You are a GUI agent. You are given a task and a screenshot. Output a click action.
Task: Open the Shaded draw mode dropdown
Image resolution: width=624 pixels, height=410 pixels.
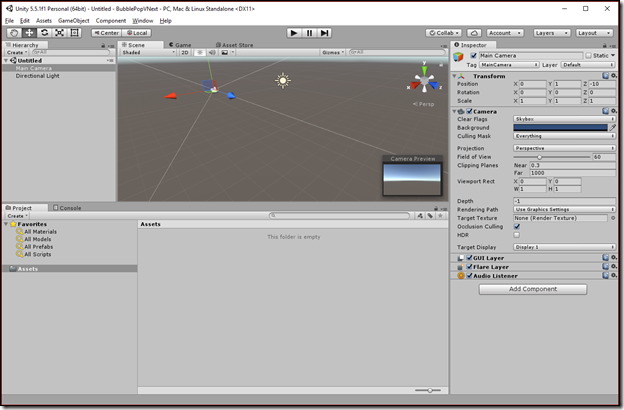pos(148,53)
